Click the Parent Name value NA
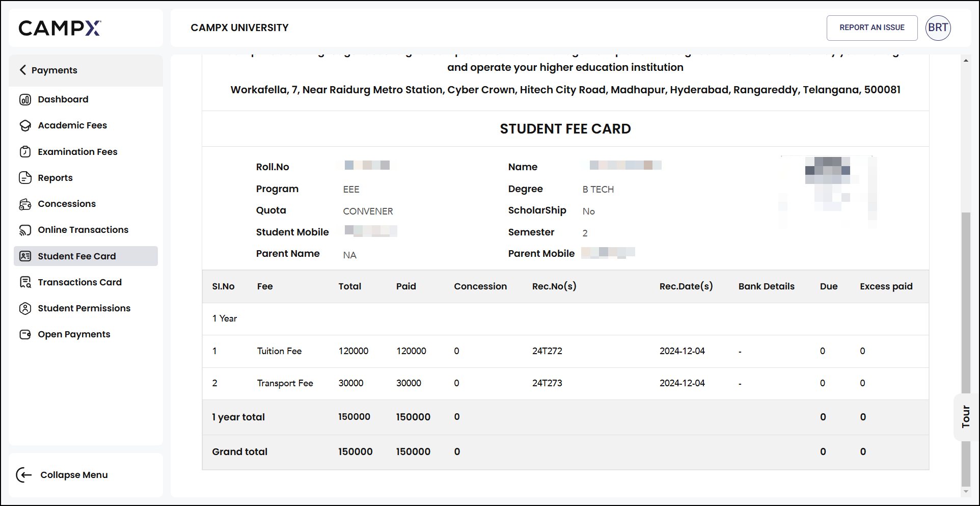 click(x=349, y=255)
